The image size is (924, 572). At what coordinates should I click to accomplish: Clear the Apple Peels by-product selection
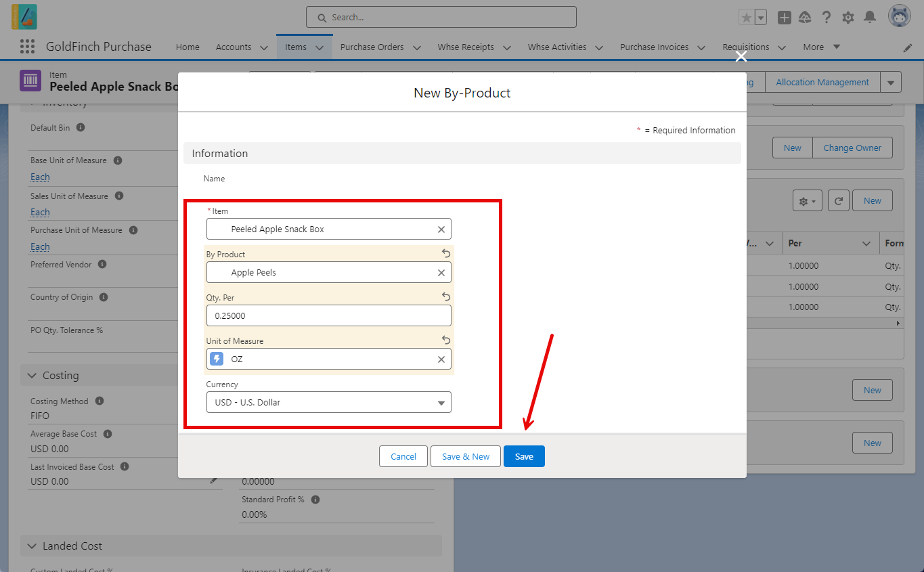[441, 273]
